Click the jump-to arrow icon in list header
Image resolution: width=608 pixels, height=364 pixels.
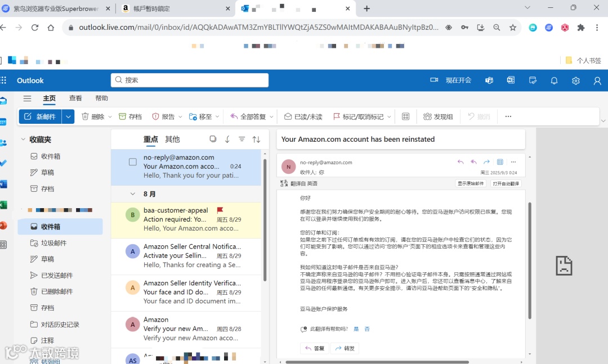tap(227, 139)
